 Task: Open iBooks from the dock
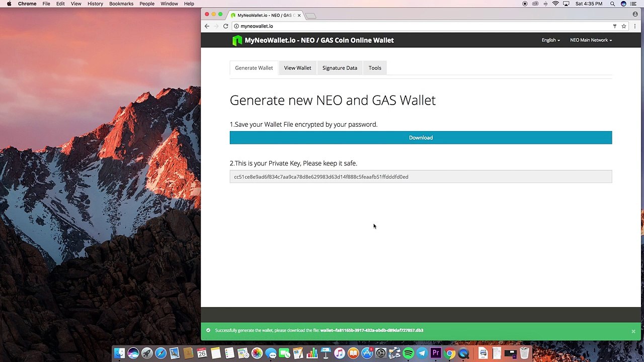[353, 353]
